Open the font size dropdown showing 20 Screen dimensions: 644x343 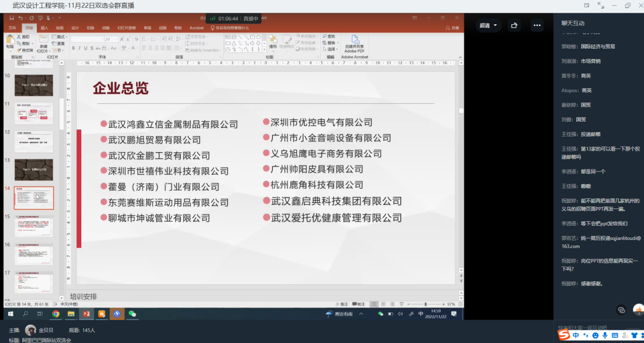click(x=111, y=39)
